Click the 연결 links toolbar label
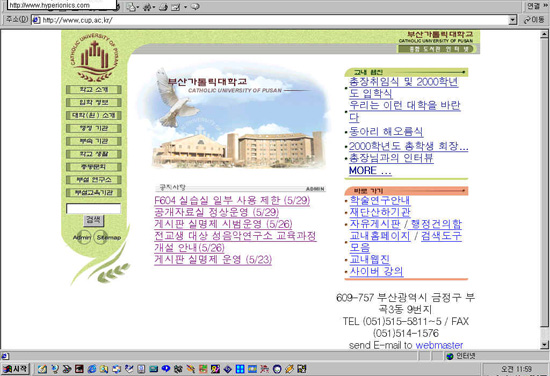550x376 pixels. coord(534,6)
